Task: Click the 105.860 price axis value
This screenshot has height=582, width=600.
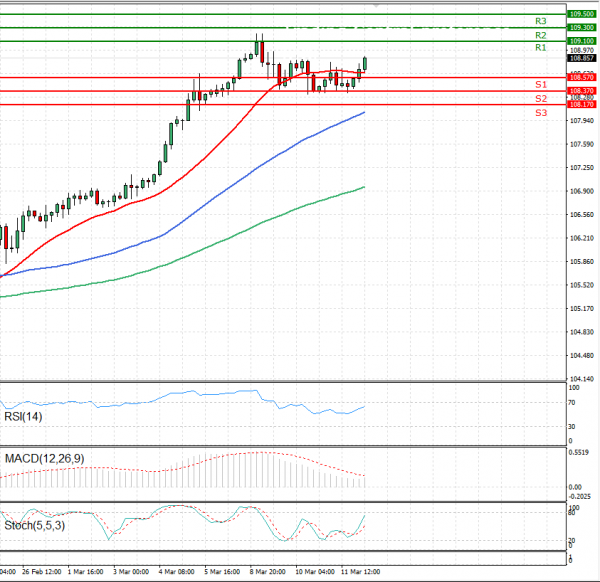Action: (582, 261)
